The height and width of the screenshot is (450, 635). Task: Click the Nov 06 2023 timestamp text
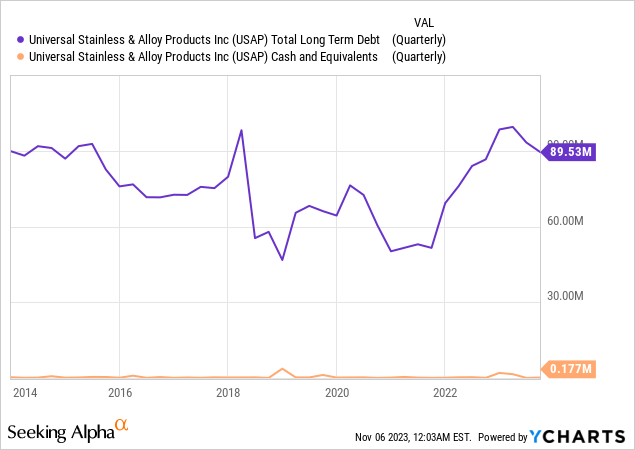(x=413, y=437)
